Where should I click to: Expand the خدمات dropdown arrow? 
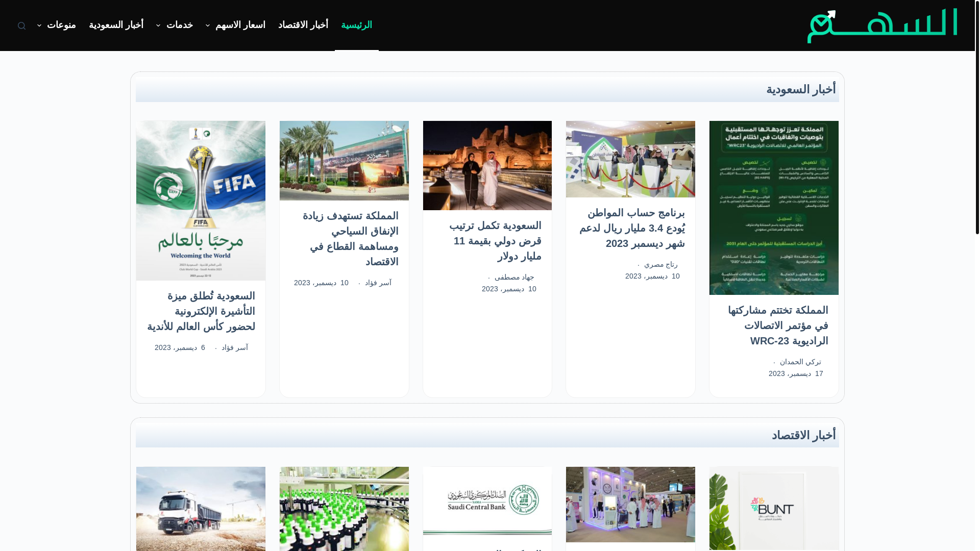click(x=158, y=25)
